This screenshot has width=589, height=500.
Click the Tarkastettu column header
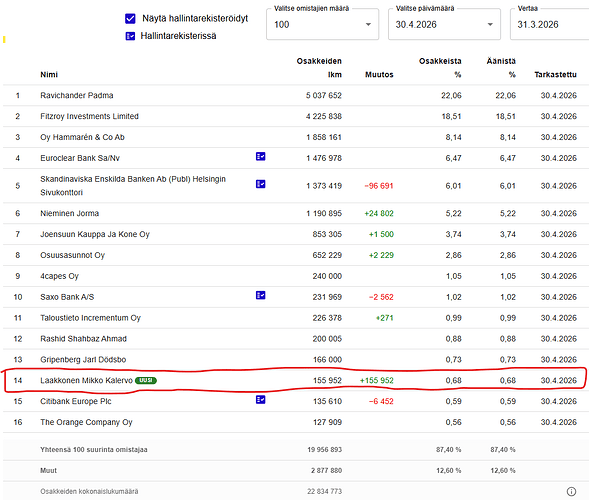click(555, 74)
